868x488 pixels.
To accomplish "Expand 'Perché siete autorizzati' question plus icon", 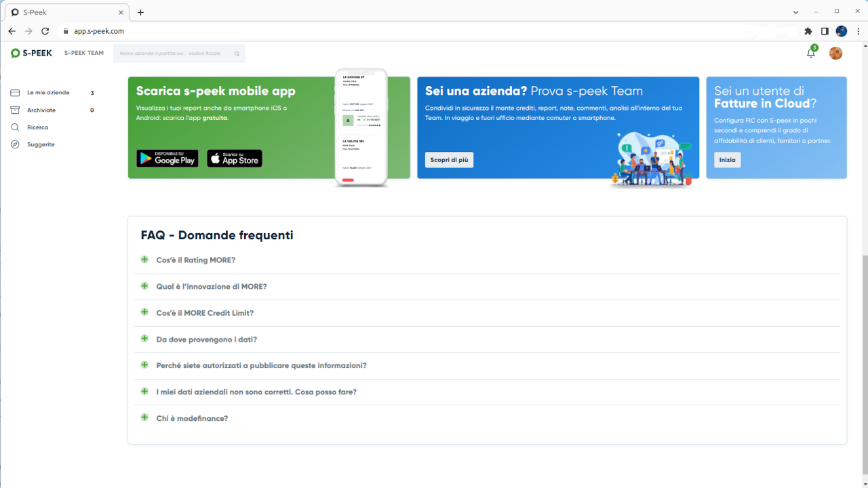I will [144, 365].
